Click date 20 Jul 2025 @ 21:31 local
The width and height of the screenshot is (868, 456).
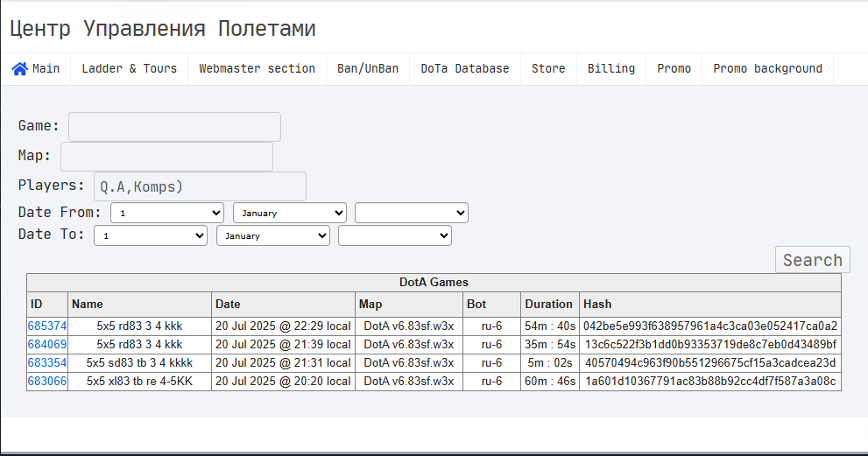click(x=284, y=362)
